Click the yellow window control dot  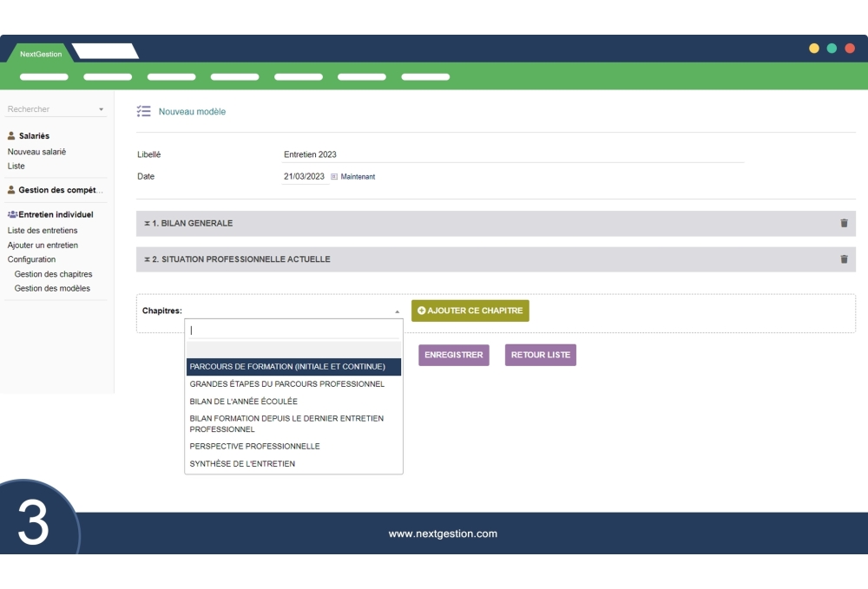814,49
